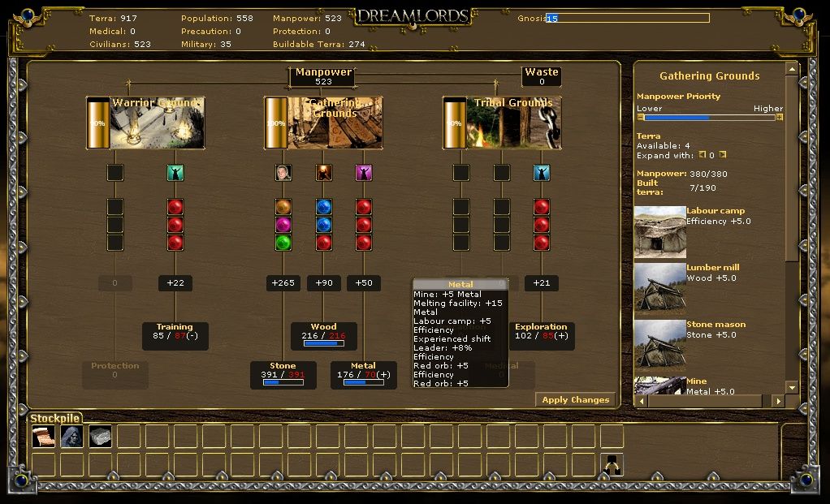Click the Tribal Grounds gold manpower bar

(455, 123)
